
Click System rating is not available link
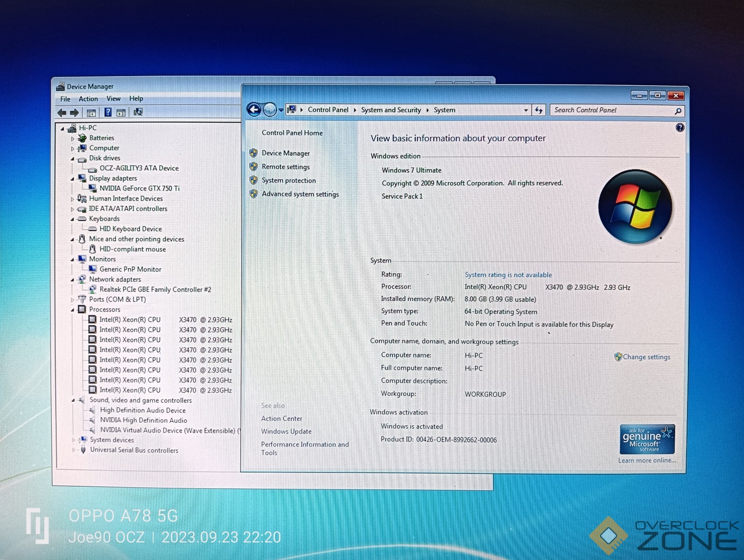[508, 275]
